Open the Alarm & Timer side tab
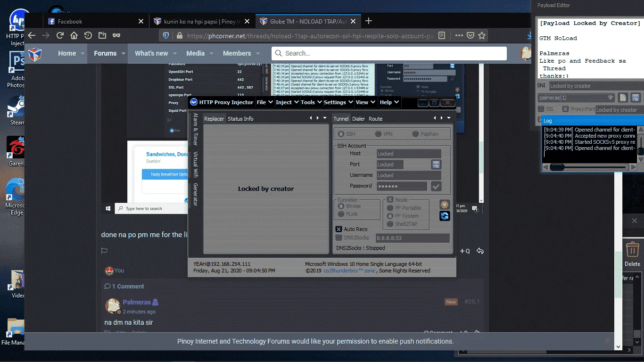This screenshot has height=362, width=644. point(195,129)
